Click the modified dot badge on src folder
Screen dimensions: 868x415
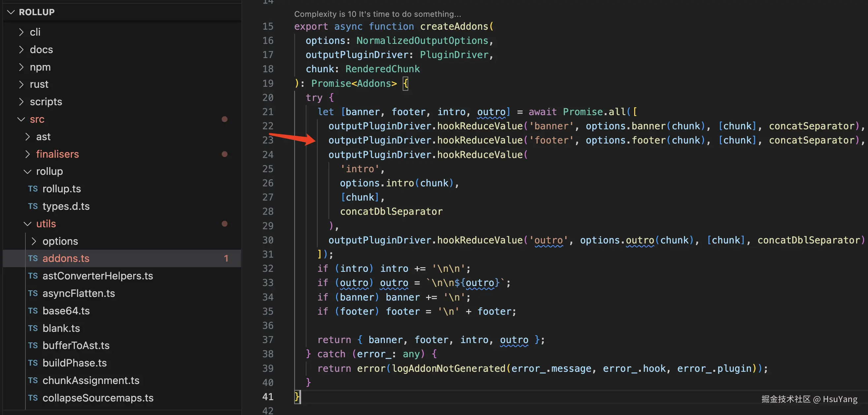pyautogui.click(x=224, y=119)
